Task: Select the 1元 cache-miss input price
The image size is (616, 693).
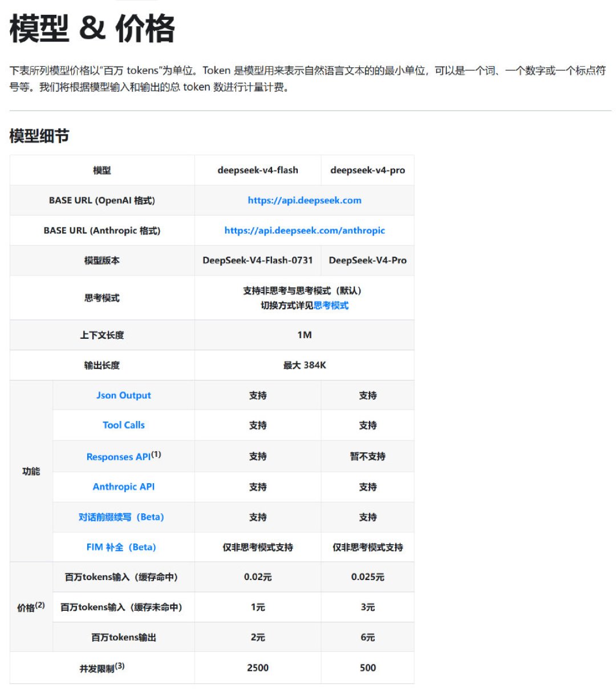Action: [258, 607]
